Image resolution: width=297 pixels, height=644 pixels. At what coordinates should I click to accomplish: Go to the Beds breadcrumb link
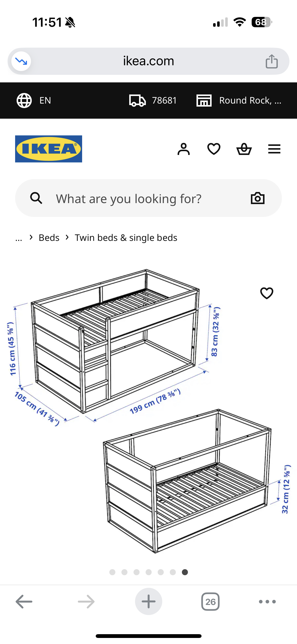click(49, 238)
